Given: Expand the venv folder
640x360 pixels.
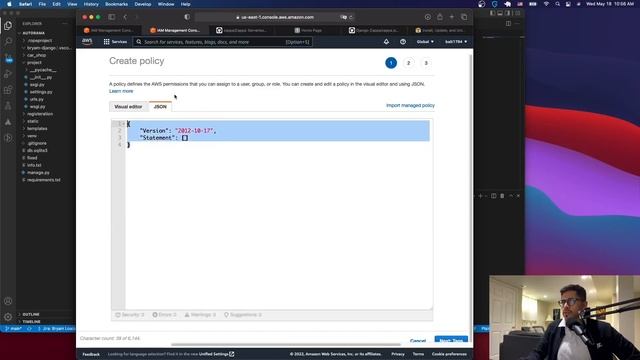Looking at the screenshot, I should coord(31,136).
